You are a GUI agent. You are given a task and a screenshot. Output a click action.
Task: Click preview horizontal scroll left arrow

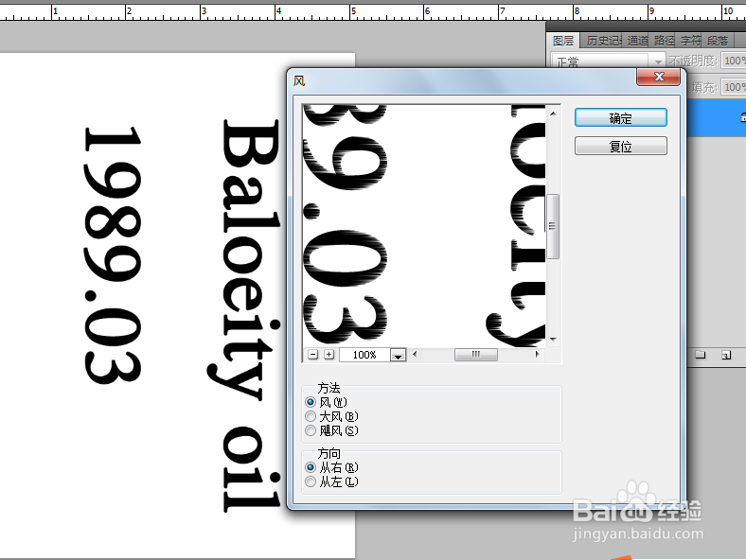415,354
